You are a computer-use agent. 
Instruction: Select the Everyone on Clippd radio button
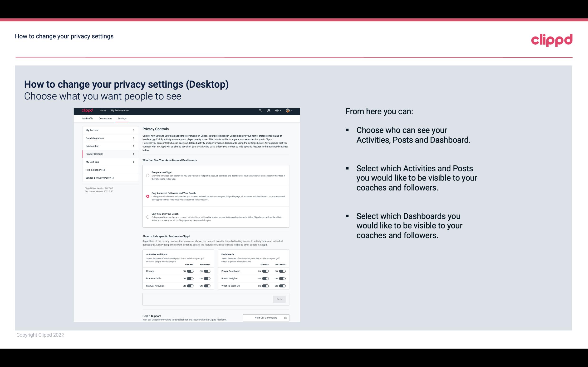(x=148, y=176)
